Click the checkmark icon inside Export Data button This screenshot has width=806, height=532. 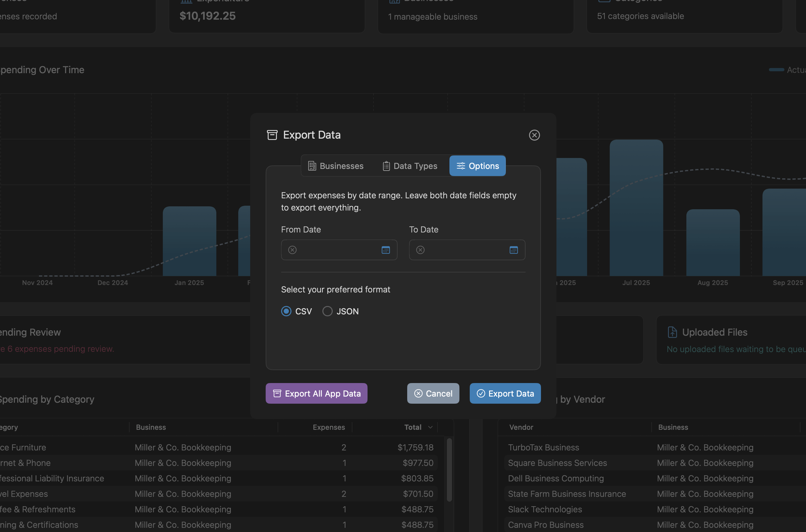coord(481,393)
